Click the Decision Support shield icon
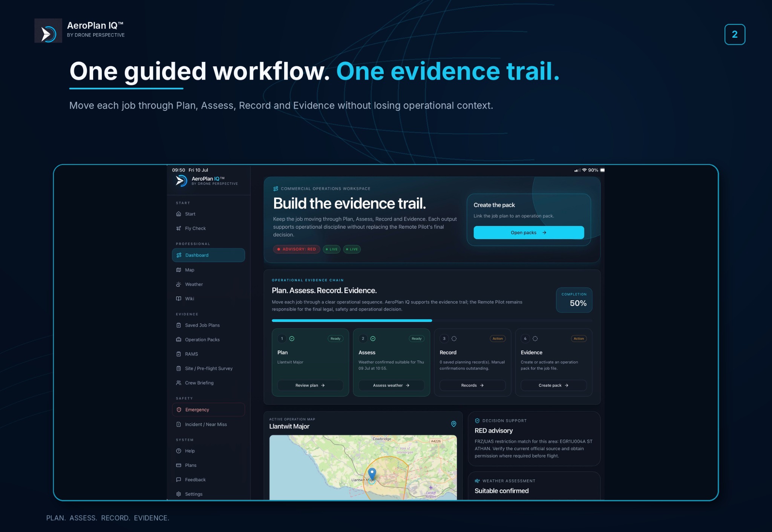 coord(477,420)
